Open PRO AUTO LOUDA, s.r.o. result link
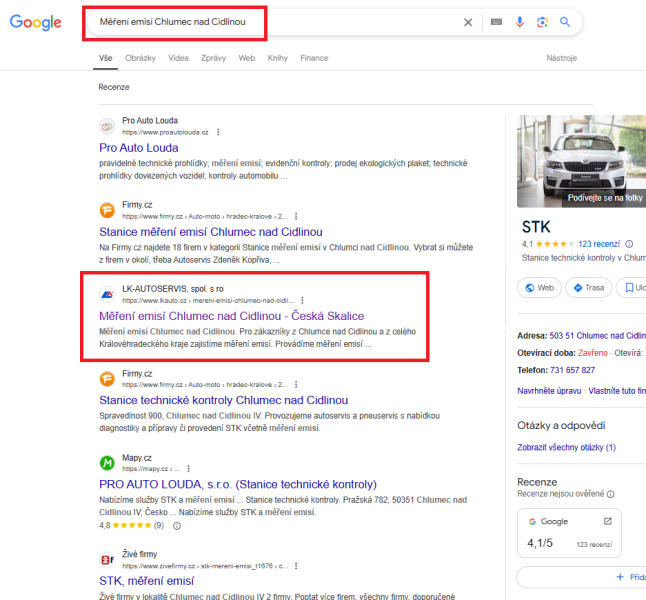This screenshot has height=600, width=646. tap(238, 484)
